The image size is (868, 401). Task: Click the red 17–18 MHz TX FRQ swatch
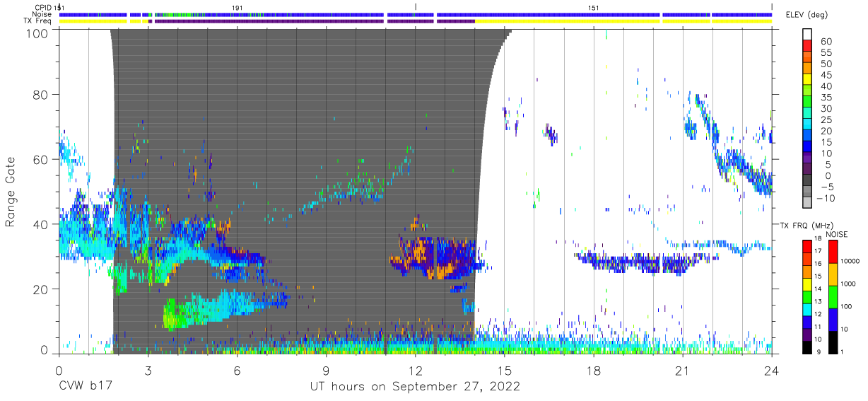[x=807, y=245]
